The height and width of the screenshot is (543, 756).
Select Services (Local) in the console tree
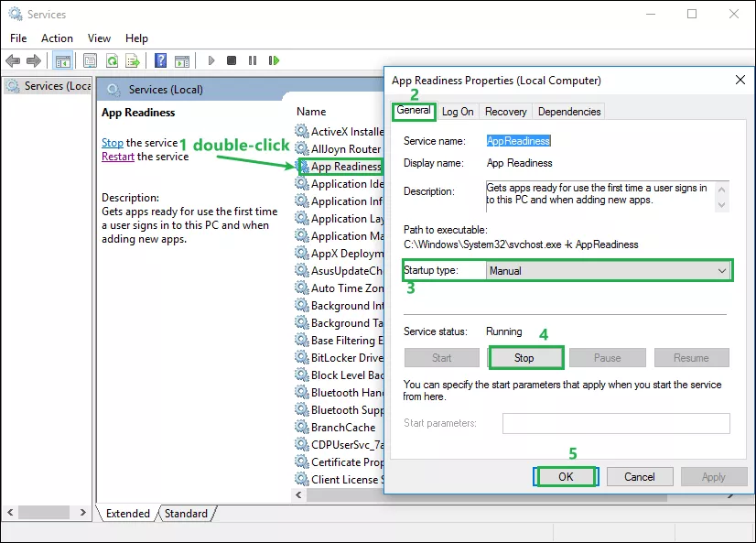point(49,86)
